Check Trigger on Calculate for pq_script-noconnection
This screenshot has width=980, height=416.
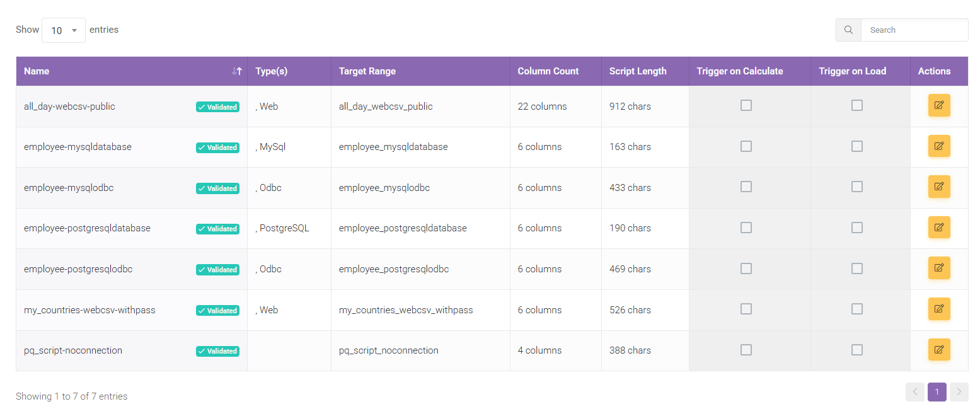click(746, 349)
